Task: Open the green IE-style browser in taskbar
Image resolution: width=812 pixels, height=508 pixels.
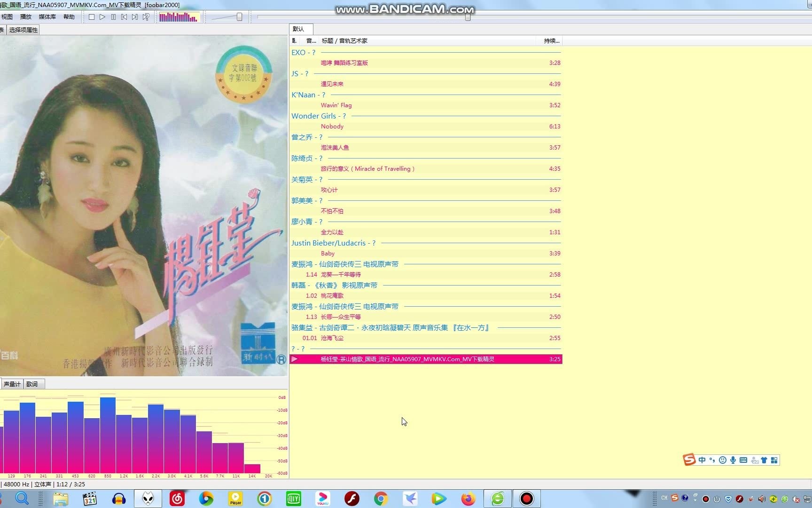Action: pos(498,499)
